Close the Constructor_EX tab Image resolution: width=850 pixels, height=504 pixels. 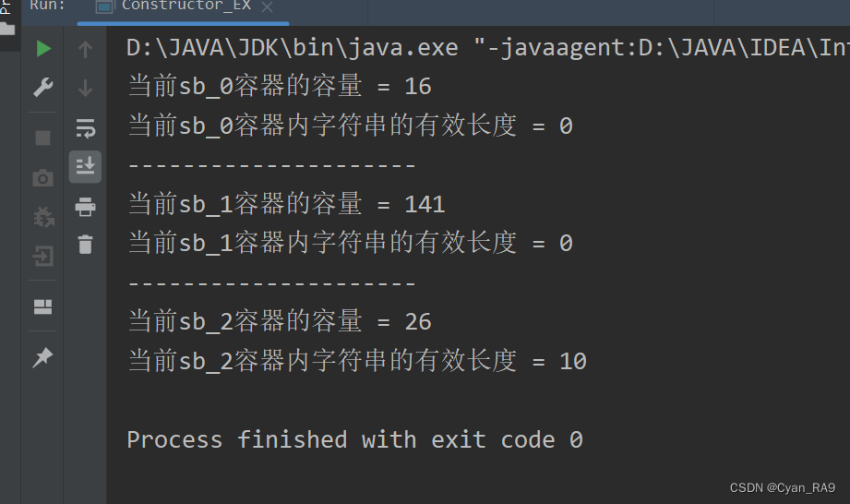[267, 7]
